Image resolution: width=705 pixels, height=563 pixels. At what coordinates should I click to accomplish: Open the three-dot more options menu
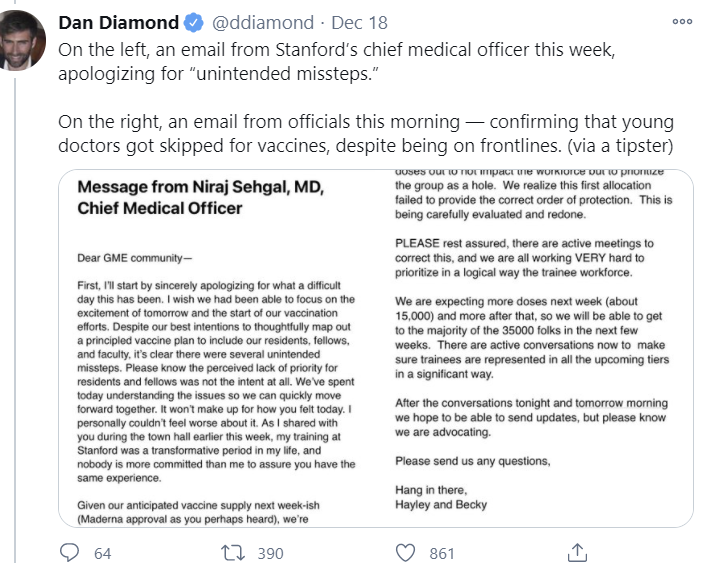coord(682,22)
